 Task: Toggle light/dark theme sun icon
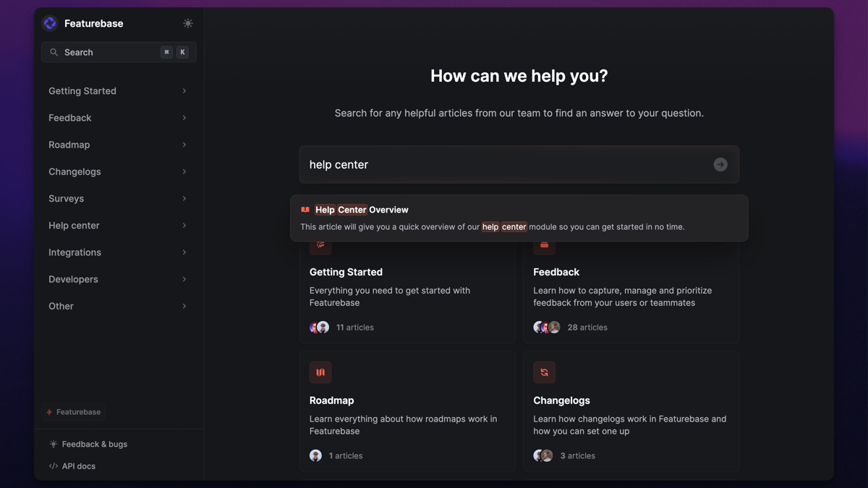(188, 23)
